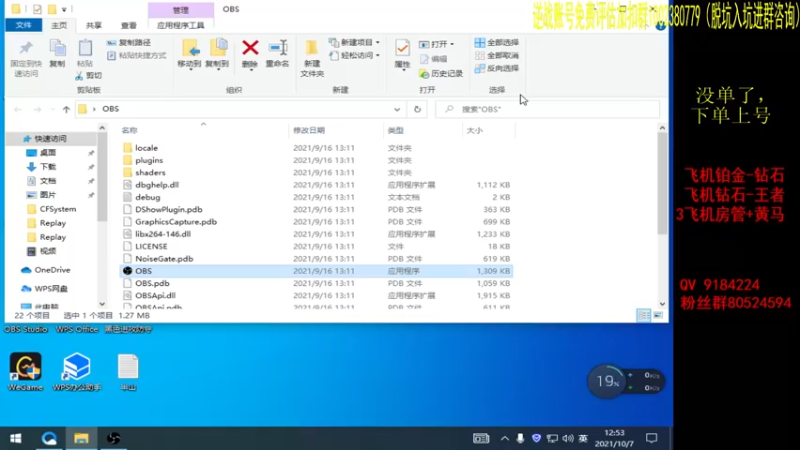The image size is (800, 450).
Task: Select CFSystem folder in navigation pane
Action: click(58, 209)
